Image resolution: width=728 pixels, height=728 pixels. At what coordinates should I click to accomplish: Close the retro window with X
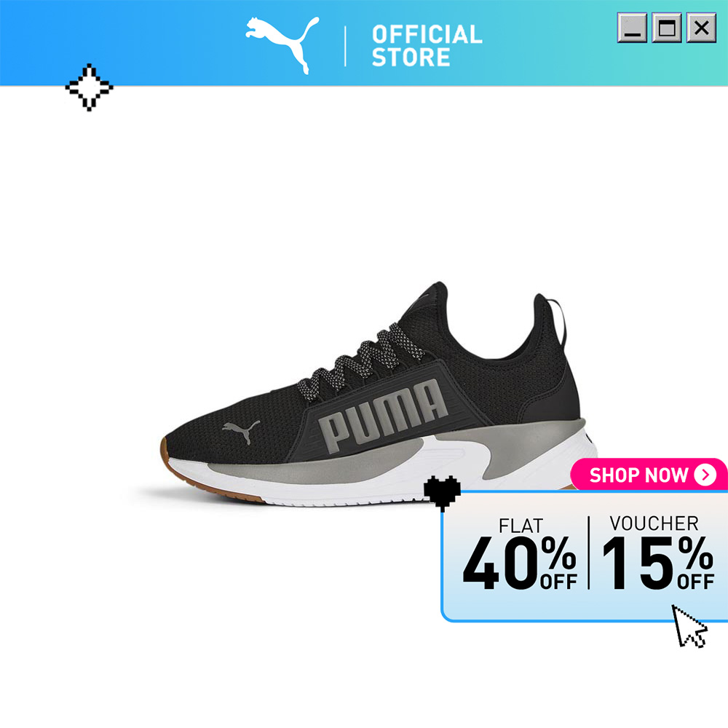tap(702, 28)
